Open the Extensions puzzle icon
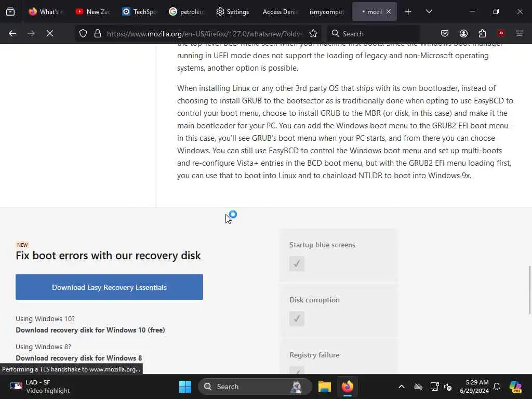532x399 pixels. 482,33
